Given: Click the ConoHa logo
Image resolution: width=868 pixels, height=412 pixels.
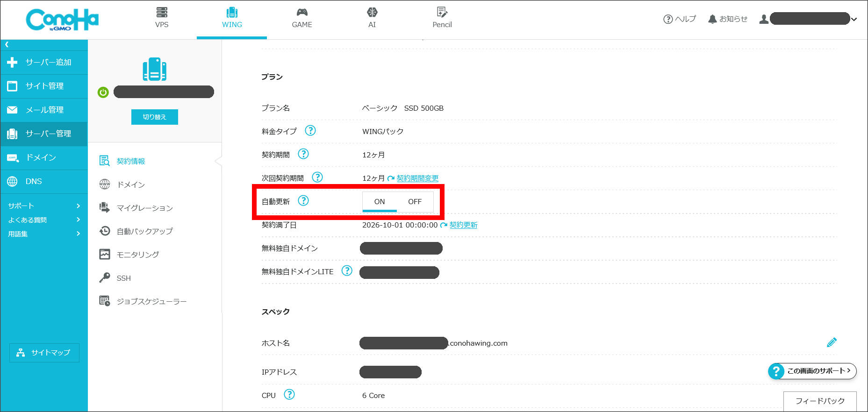Looking at the screenshot, I should point(62,20).
